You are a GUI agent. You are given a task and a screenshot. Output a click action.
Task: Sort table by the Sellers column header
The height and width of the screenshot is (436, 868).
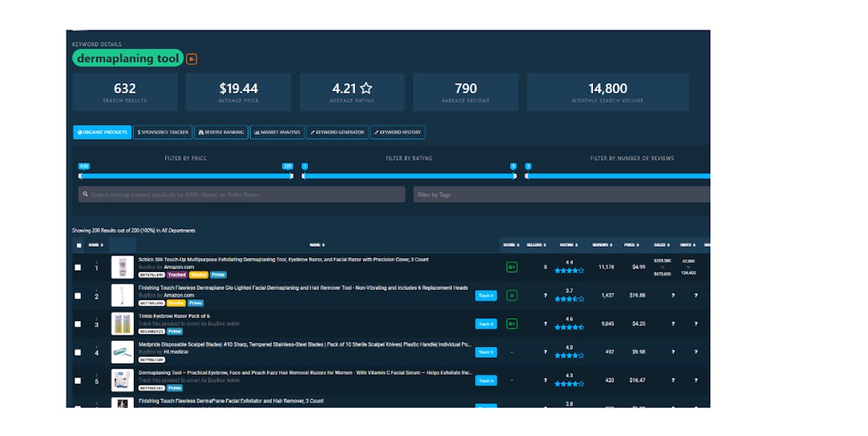click(x=536, y=245)
